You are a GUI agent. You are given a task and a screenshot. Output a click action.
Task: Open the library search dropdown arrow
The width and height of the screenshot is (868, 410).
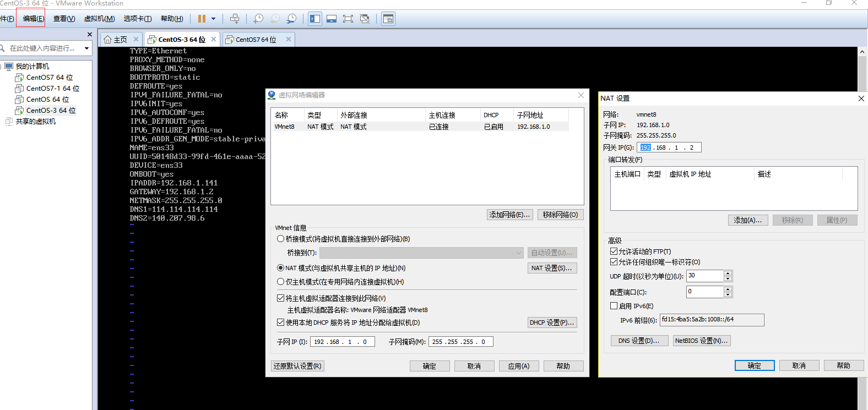point(86,48)
